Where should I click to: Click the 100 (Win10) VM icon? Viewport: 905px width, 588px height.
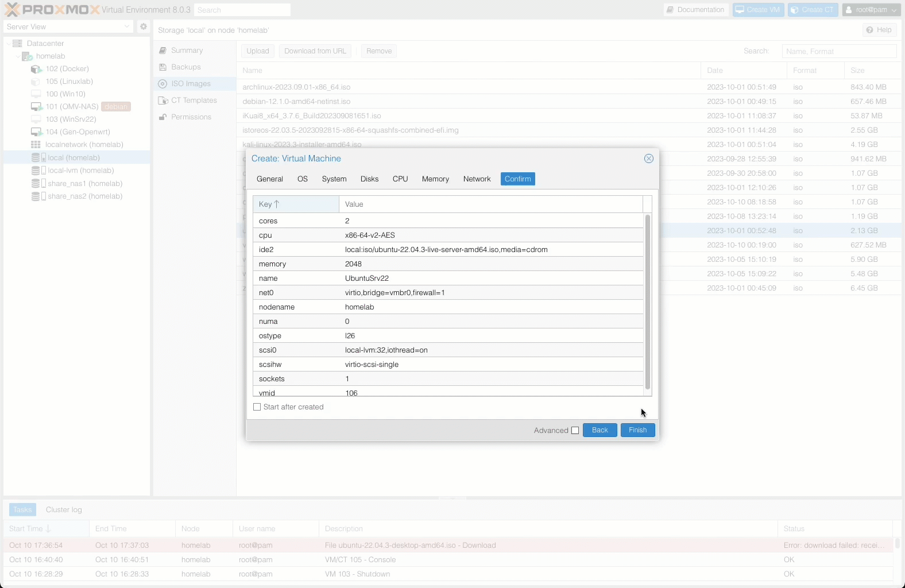[36, 94]
